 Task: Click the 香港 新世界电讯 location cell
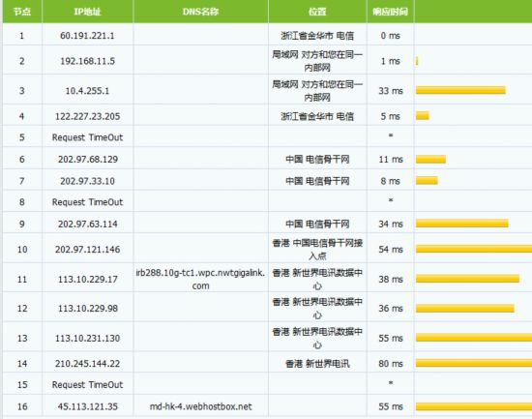317,364
